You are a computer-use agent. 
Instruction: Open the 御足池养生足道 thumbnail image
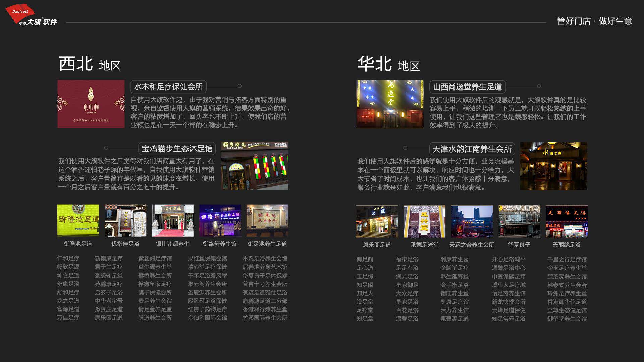[267, 221]
